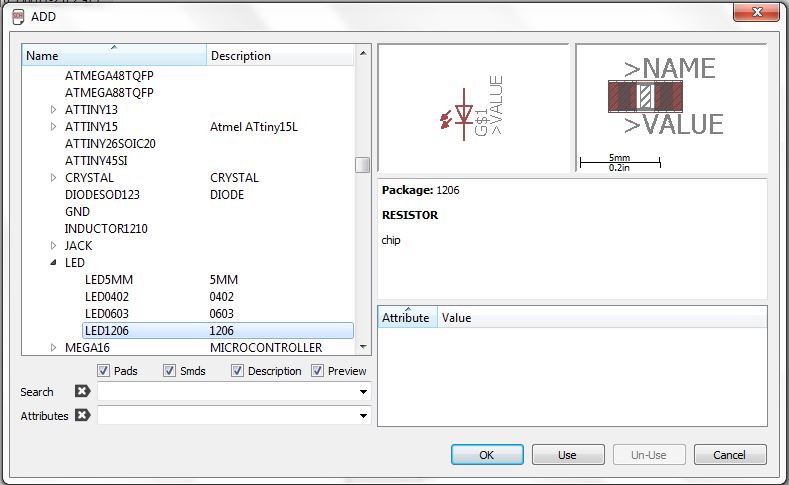Expand the JACK tree node
This screenshot has width=789, height=485.
click(53, 246)
